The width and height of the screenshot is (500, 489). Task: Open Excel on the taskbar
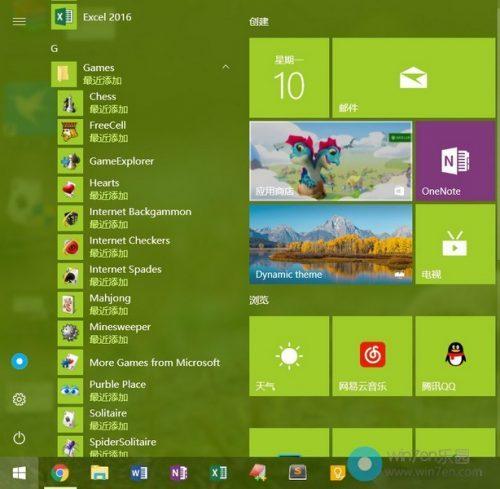[x=218, y=473]
